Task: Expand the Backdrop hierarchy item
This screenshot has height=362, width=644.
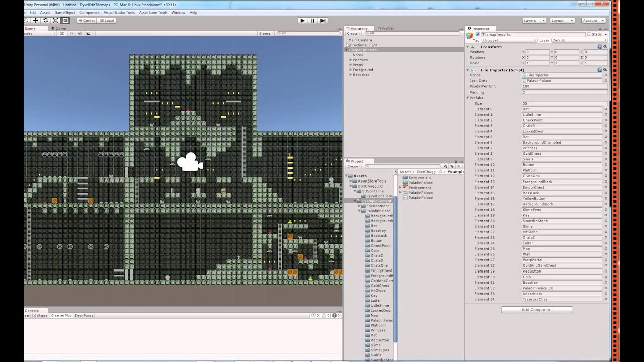Action: coord(351,75)
